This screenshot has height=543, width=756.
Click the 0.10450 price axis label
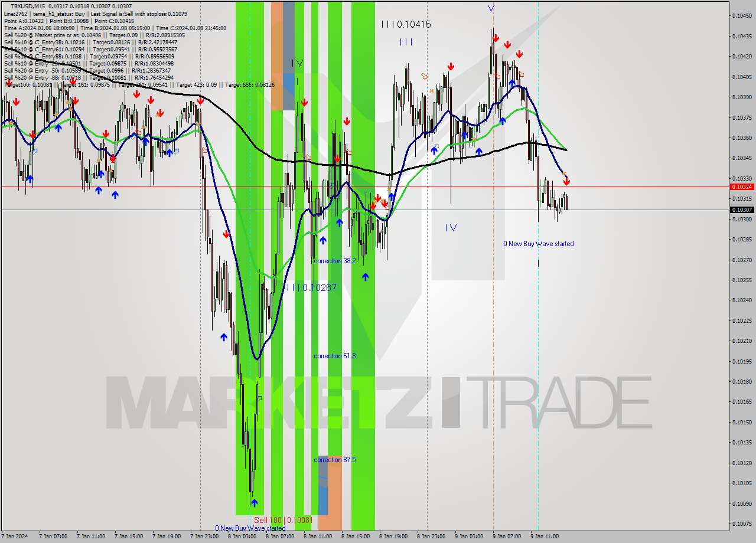[742, 15]
